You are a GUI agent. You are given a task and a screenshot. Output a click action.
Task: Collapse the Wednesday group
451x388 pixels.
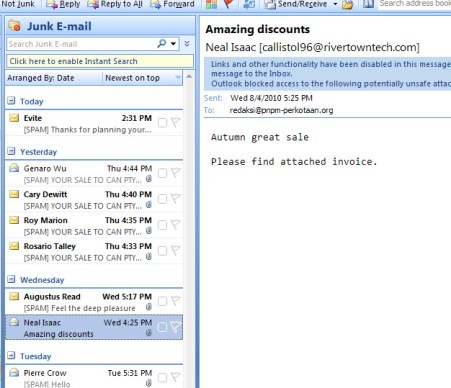click(11, 279)
